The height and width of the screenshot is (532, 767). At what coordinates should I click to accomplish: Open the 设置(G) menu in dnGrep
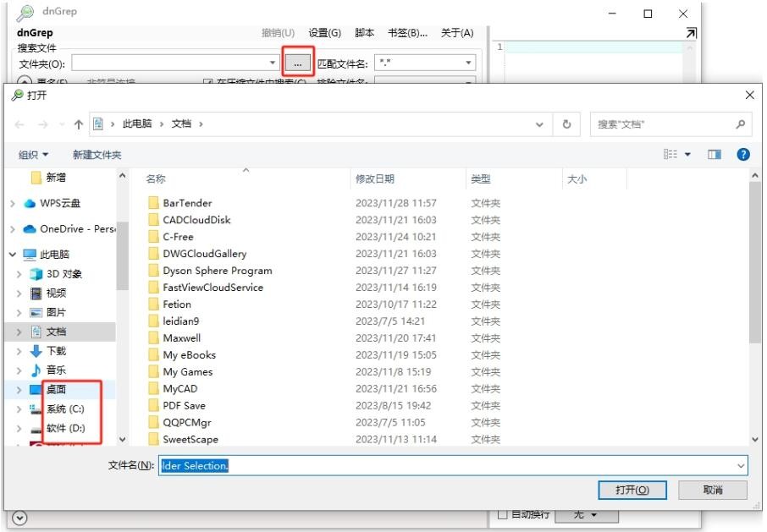(325, 33)
